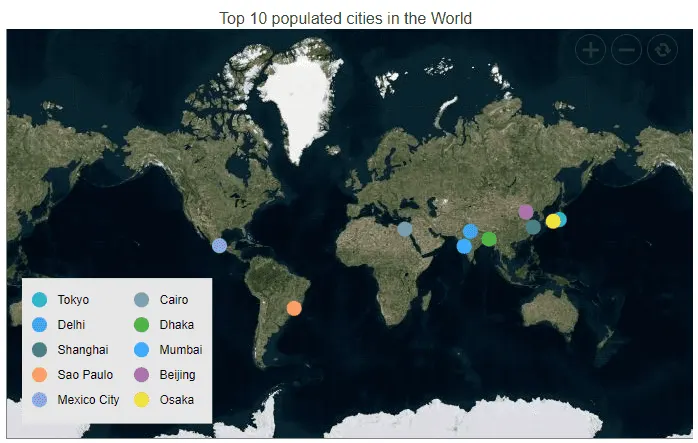Toggle Shanghai legend circle icon

(x=40, y=350)
